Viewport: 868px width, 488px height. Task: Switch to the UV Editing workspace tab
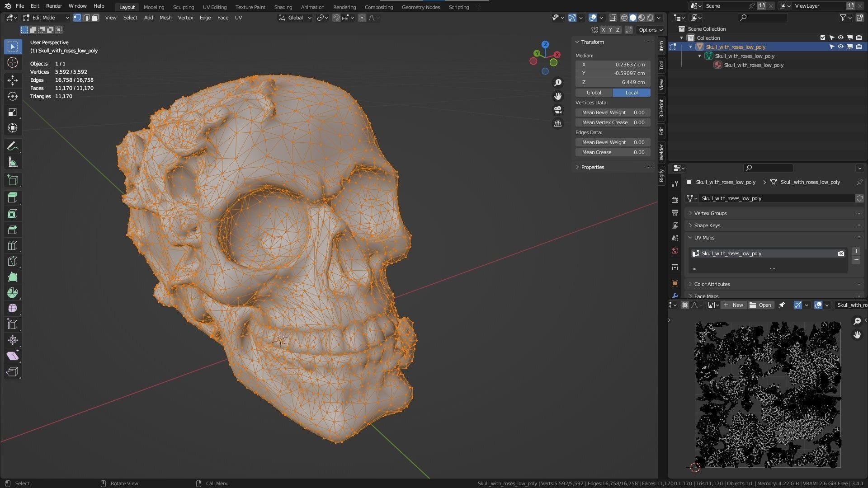tap(214, 7)
